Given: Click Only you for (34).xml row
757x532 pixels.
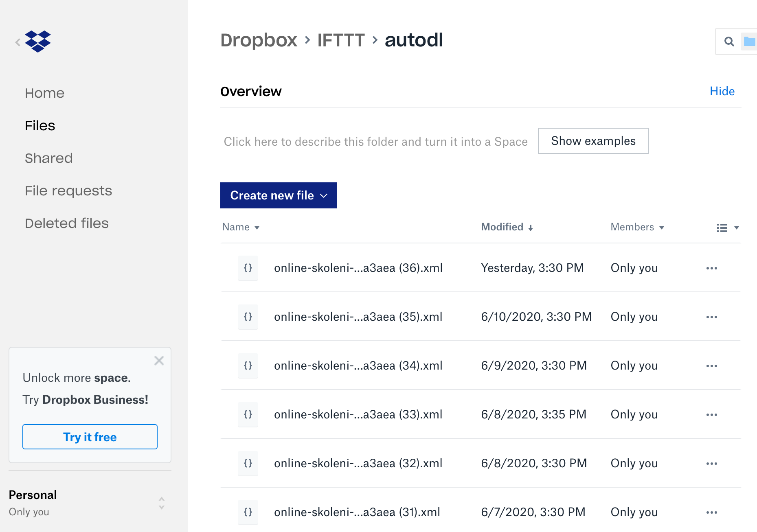Looking at the screenshot, I should click(634, 366).
